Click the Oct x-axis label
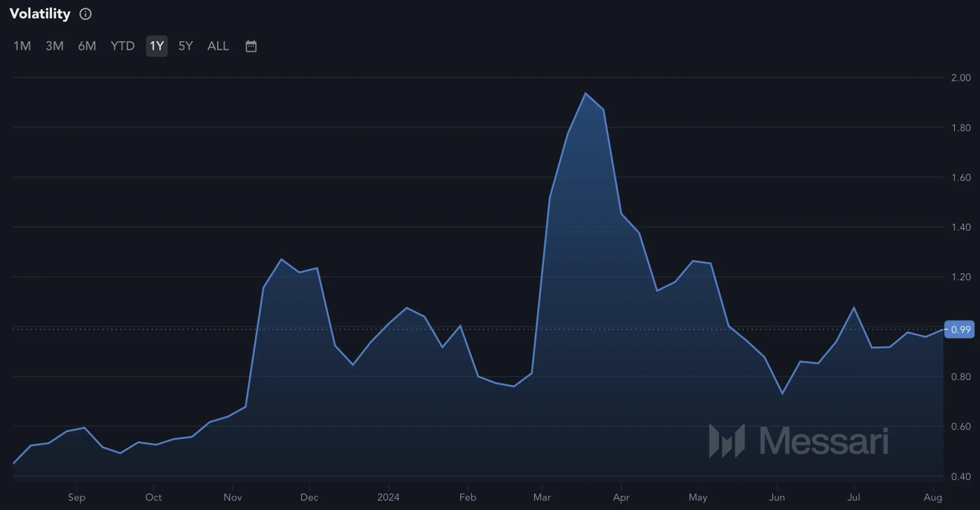980x510 pixels. [x=153, y=497]
